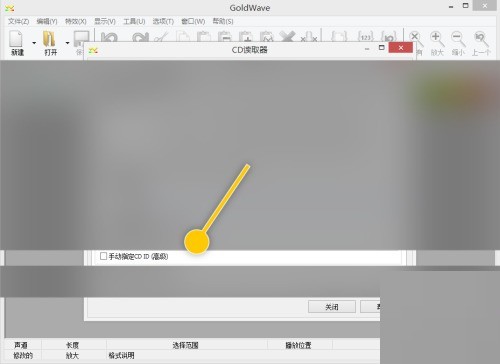Click the 新建 (New) file icon
The width and height of the screenshot is (500, 364).
16,39
